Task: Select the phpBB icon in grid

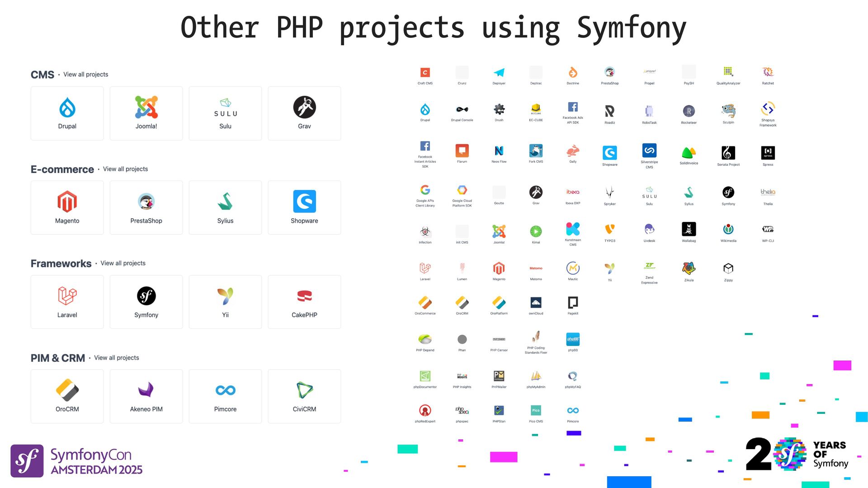Action: point(573,340)
